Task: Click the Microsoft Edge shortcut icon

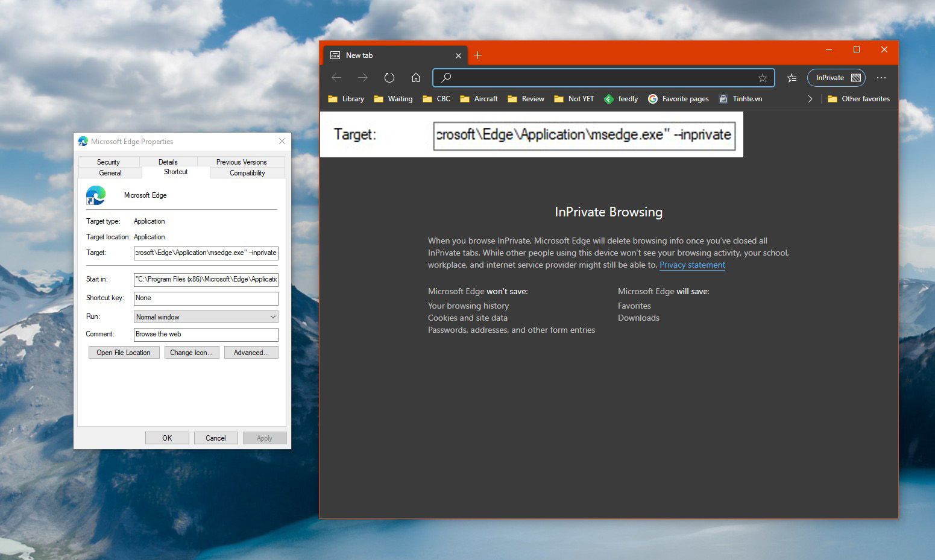Action: pos(96,195)
